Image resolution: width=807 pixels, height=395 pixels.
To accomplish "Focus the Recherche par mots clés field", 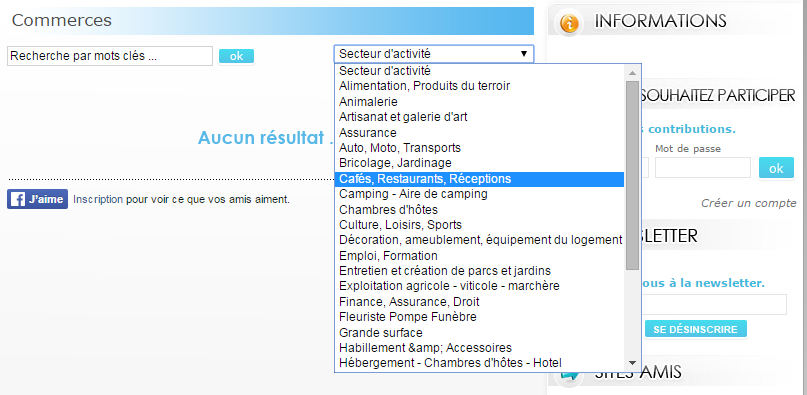I will 110,56.
